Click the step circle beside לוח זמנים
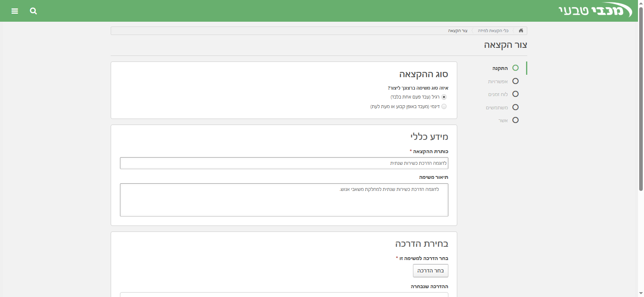The image size is (644, 297). pyautogui.click(x=515, y=94)
